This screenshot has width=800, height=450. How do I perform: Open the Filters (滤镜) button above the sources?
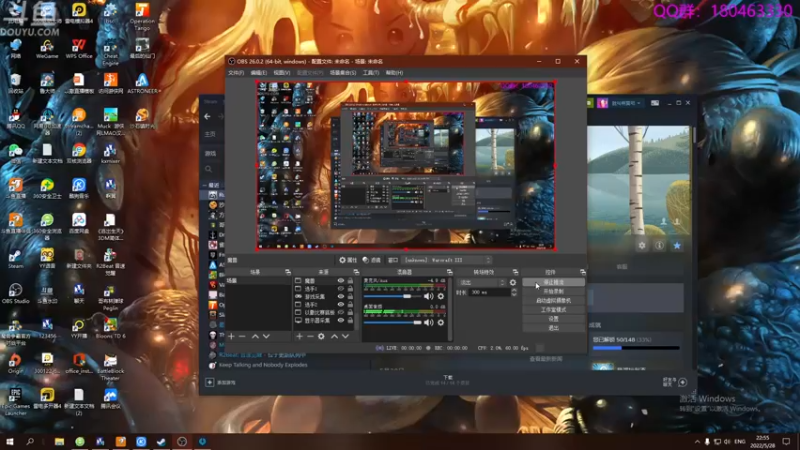tap(372, 260)
